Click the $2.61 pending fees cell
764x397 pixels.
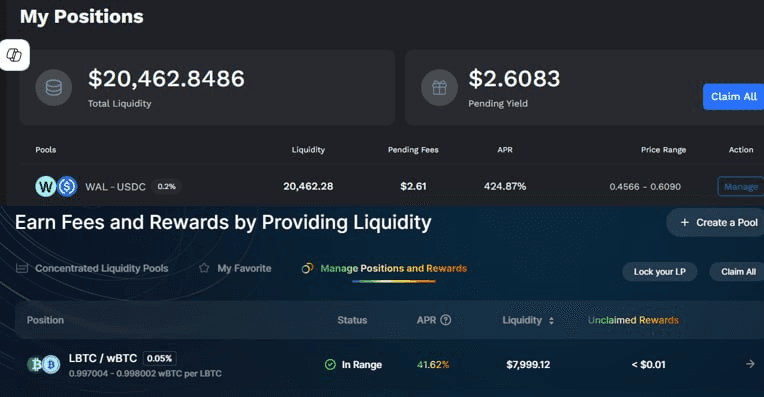[x=413, y=186]
